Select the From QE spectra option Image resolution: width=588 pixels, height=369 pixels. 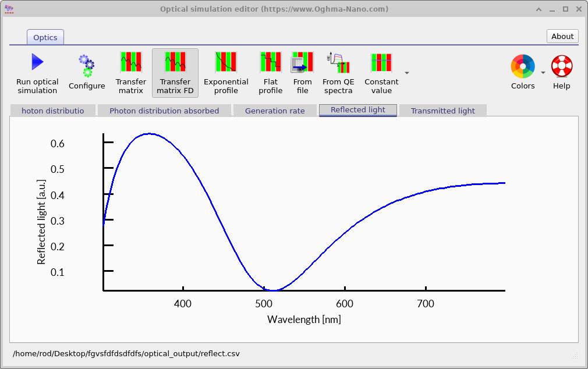338,73
